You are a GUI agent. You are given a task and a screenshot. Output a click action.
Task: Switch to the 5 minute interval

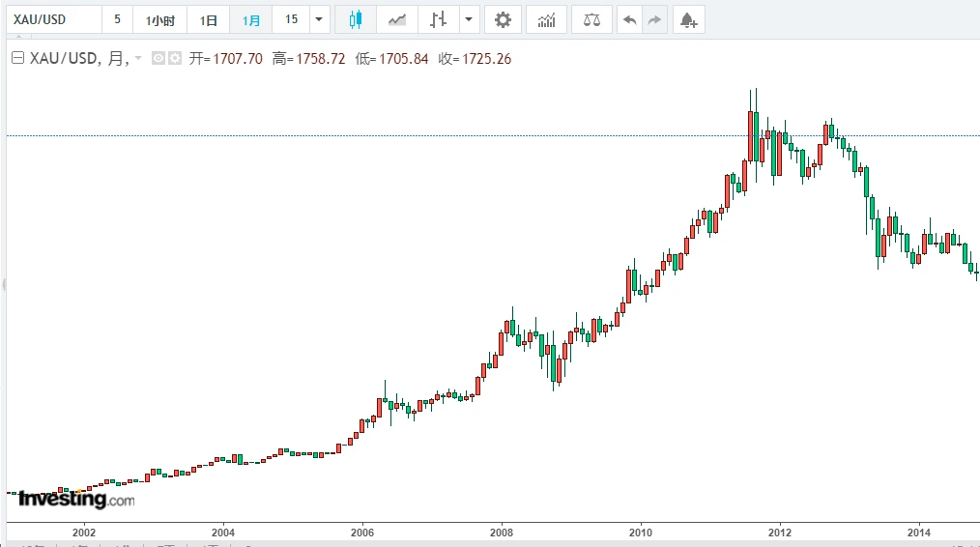[117, 19]
